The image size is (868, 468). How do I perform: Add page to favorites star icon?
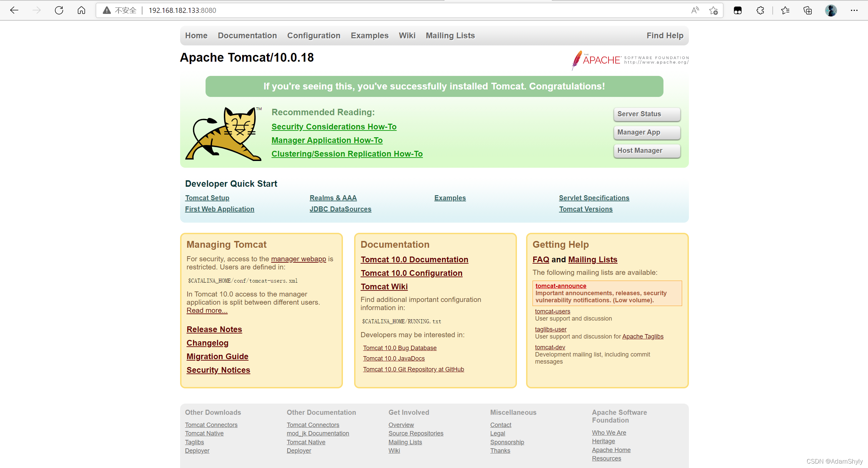[x=713, y=11]
